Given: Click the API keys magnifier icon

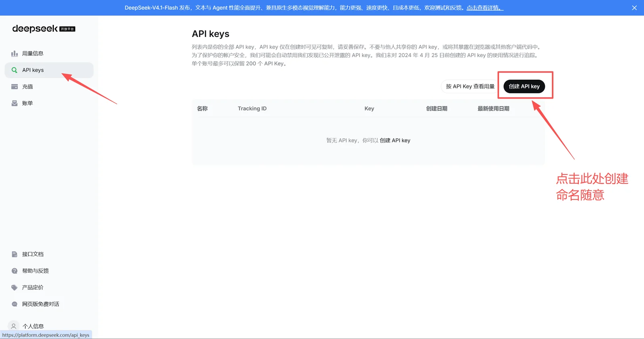Looking at the screenshot, I should click(14, 70).
